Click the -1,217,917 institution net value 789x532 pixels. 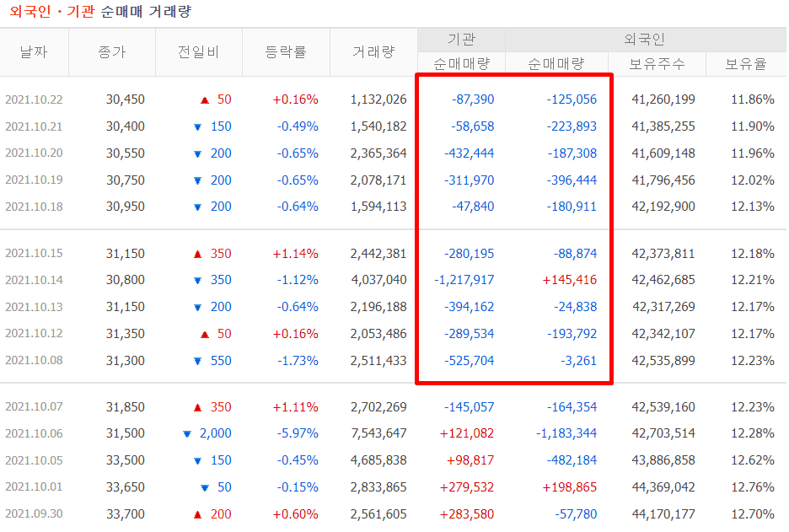(x=464, y=280)
